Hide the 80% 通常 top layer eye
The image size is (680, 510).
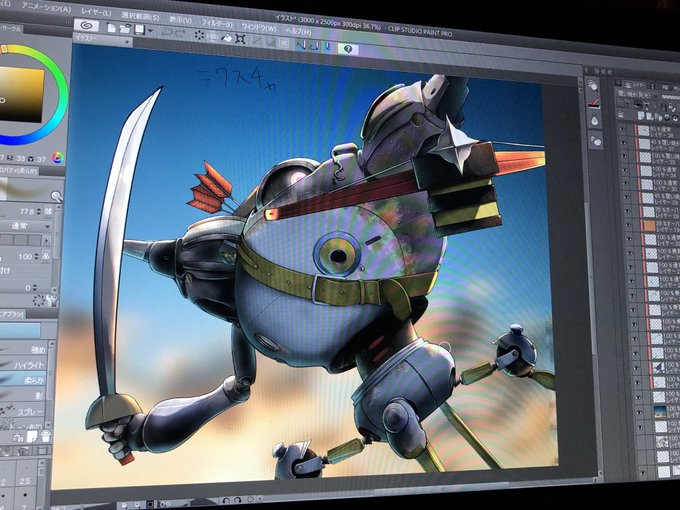622,130
